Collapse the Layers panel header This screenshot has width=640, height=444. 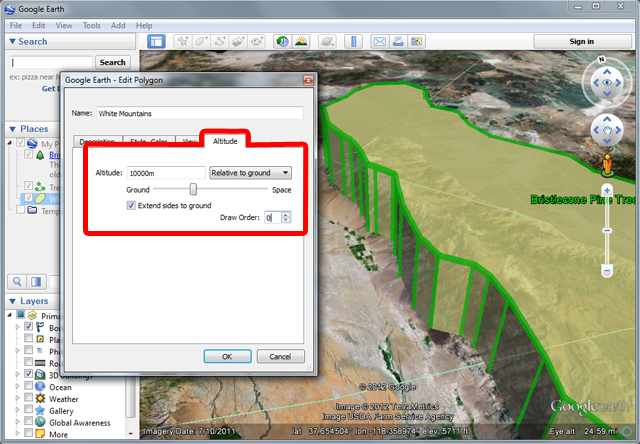(x=12, y=301)
